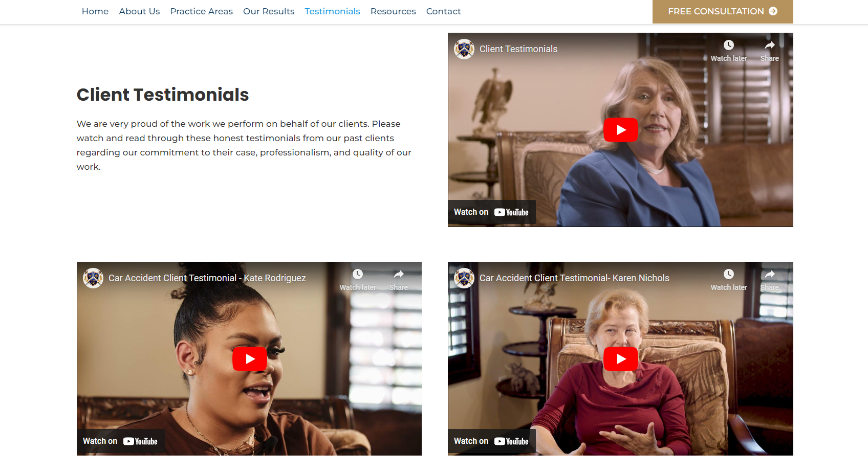Play the Kate Rodriguez testimonial video
868x475 pixels.
250,359
